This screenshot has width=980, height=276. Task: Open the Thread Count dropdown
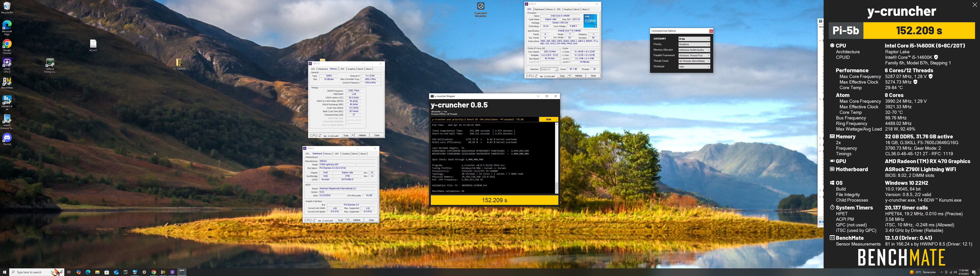point(694,61)
